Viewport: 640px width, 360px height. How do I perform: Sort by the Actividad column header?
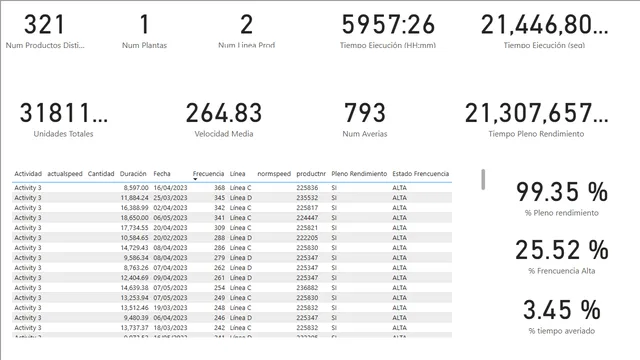(x=28, y=173)
